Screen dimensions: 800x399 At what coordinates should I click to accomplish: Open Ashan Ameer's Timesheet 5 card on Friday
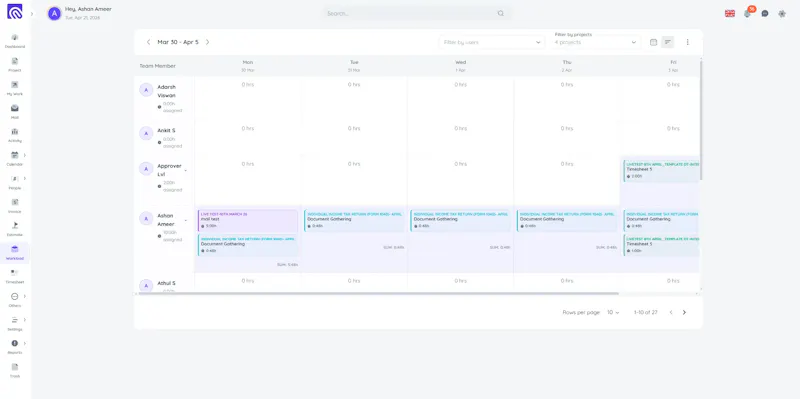tap(661, 245)
